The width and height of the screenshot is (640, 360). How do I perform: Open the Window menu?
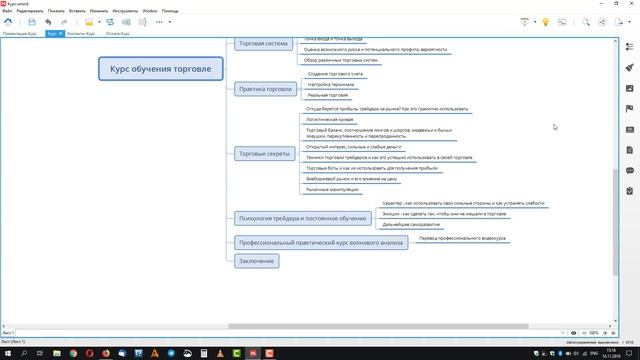(x=150, y=11)
